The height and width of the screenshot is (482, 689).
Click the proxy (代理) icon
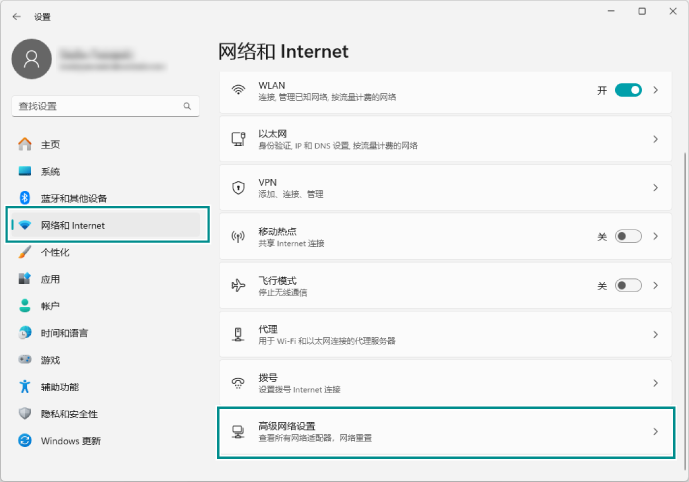[238, 335]
